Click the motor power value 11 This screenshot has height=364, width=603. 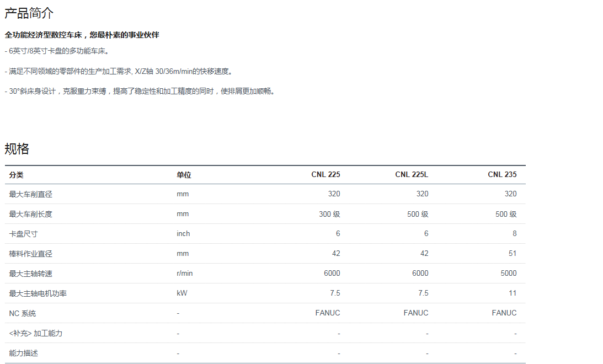[x=513, y=293]
